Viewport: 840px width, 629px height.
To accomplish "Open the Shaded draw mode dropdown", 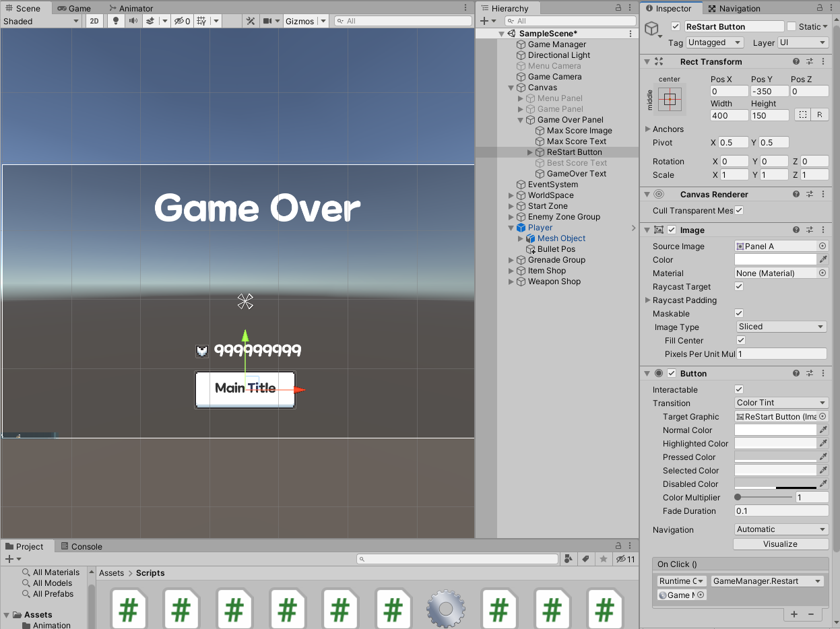I will click(40, 21).
